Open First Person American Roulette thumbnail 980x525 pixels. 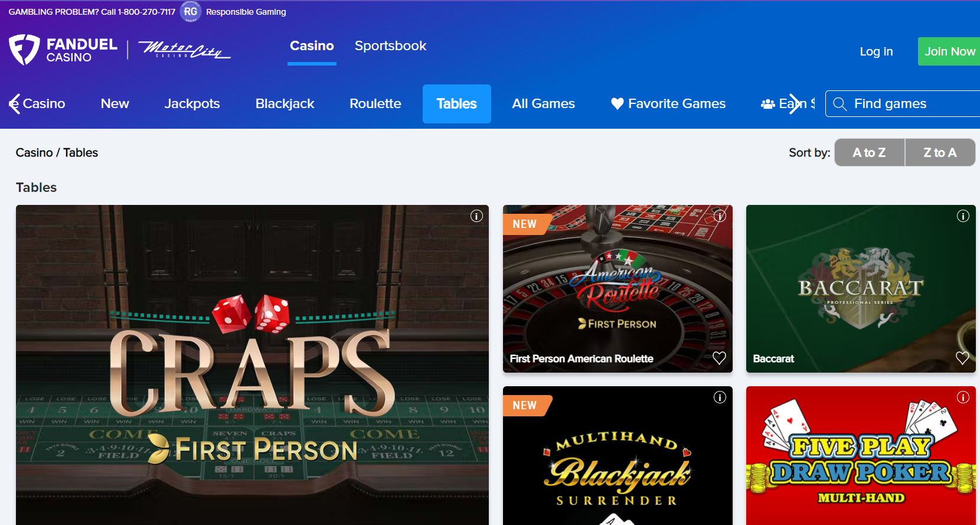(x=618, y=289)
